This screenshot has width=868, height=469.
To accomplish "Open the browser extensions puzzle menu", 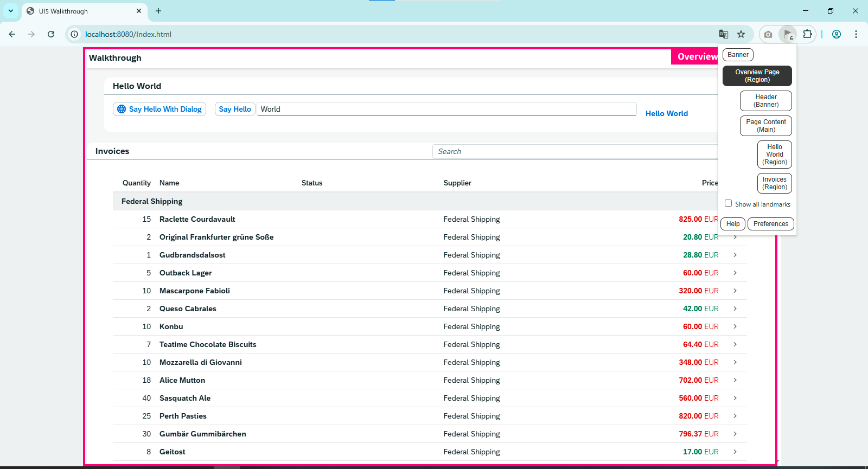I will pos(807,34).
